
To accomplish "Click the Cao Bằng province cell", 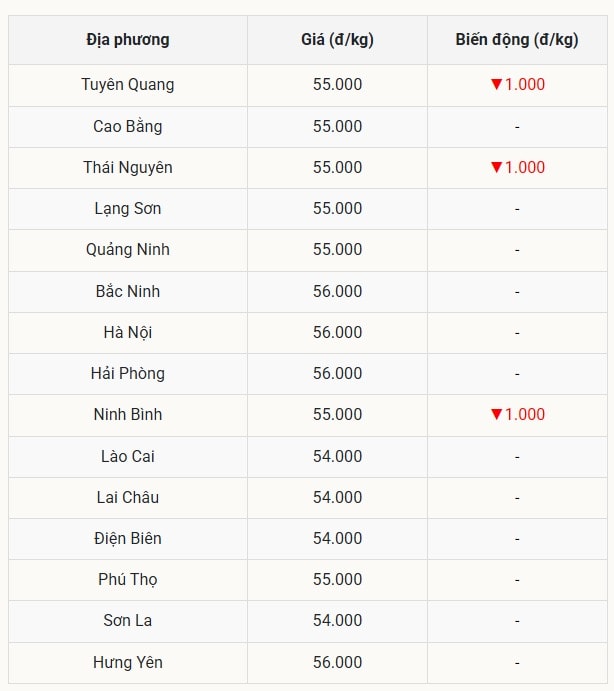I will (128, 126).
